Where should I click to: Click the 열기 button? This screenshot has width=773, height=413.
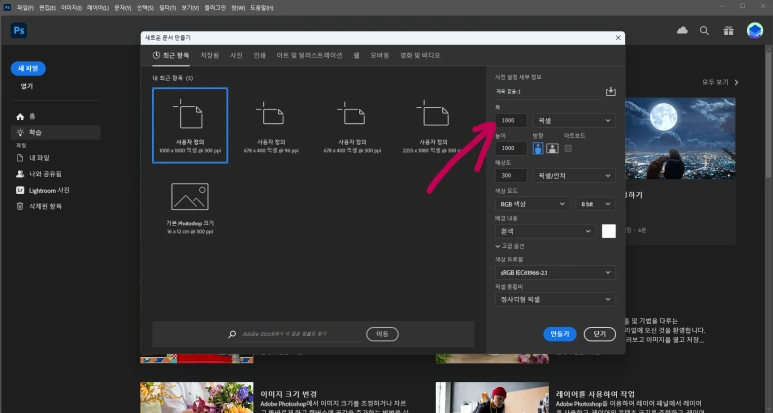pyautogui.click(x=27, y=86)
